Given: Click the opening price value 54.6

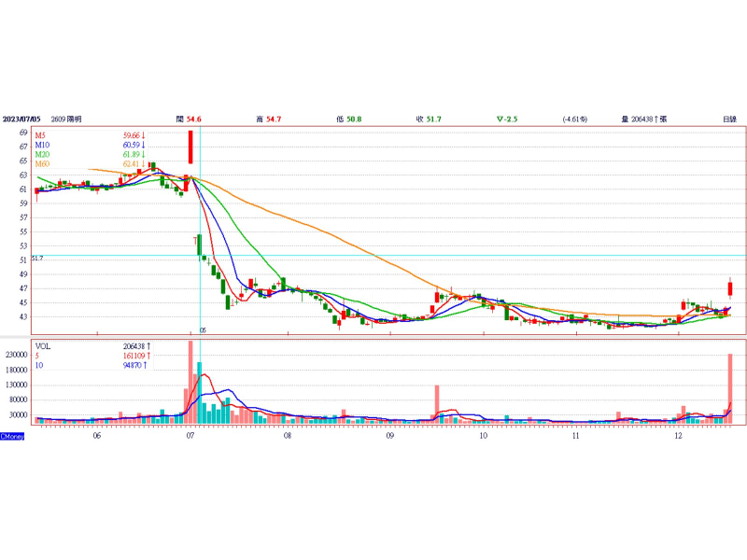Looking at the screenshot, I should (x=194, y=119).
